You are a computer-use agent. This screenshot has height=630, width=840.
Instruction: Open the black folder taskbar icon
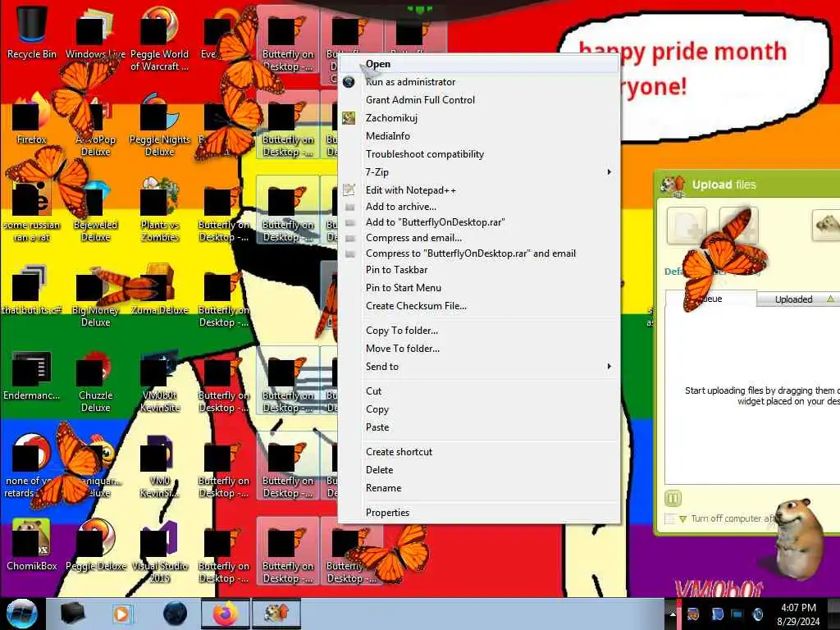tap(72, 614)
